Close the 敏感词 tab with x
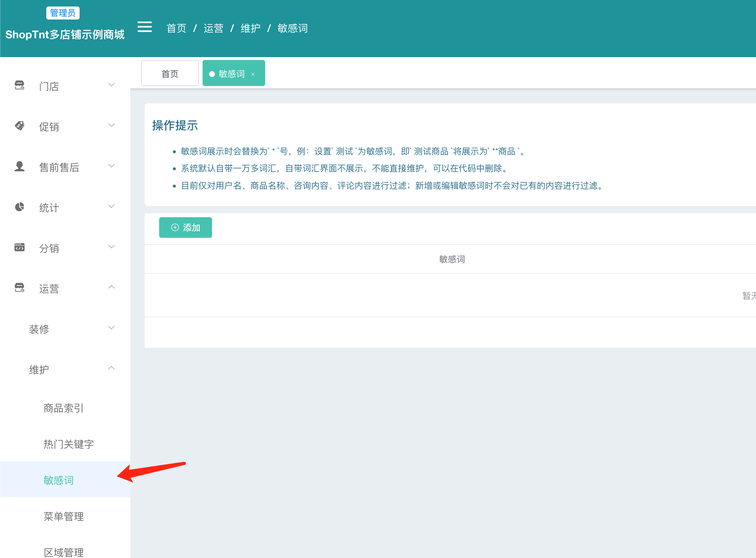Viewport: 756px width, 558px height. 253,74
